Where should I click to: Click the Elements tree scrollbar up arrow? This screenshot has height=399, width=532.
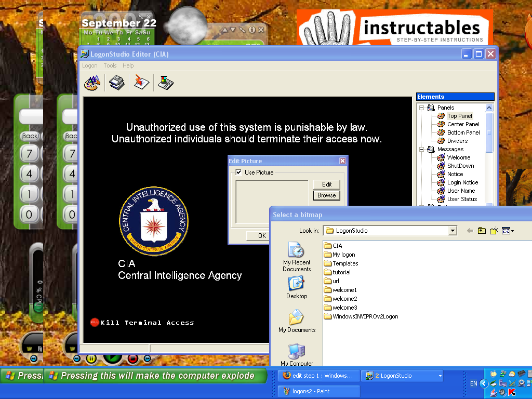click(489, 108)
